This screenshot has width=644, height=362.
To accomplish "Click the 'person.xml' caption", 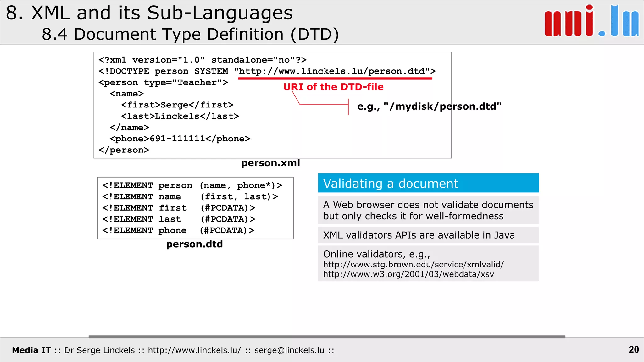I will pyautogui.click(x=270, y=163).
